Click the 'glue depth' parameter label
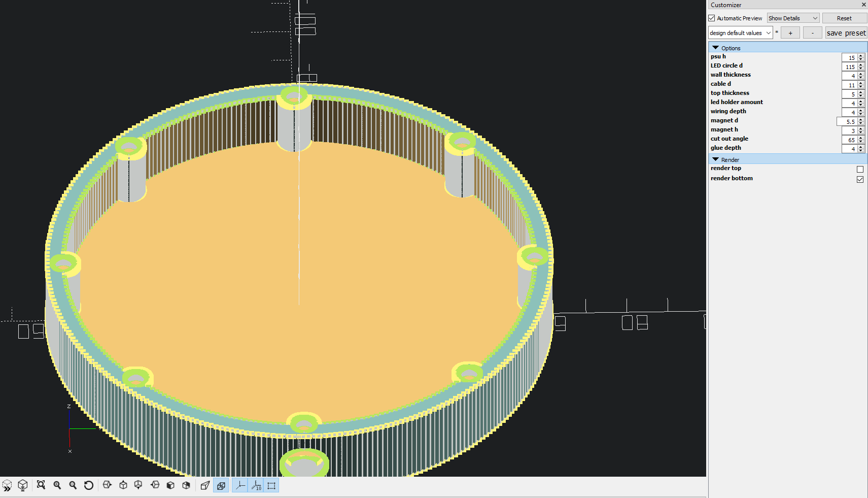 tap(726, 148)
